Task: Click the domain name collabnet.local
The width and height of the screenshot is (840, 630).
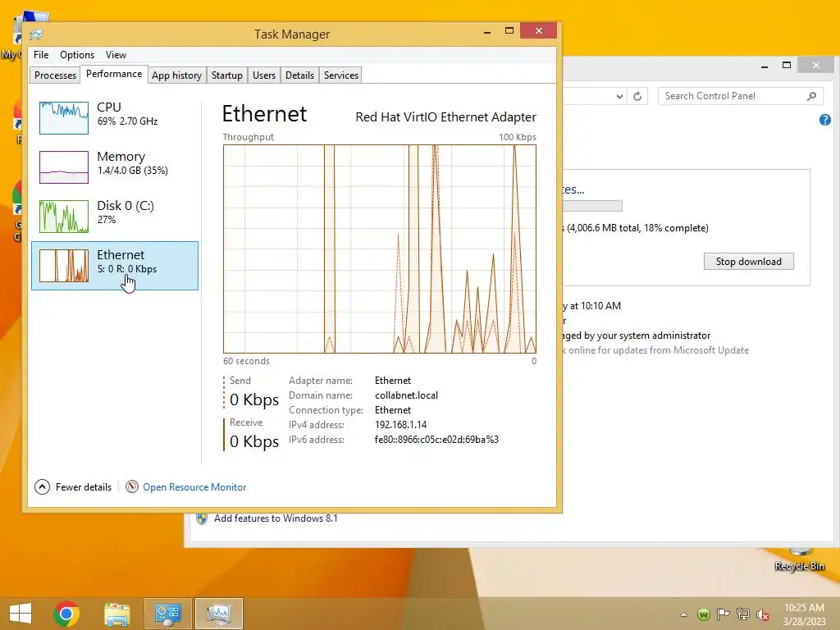Action: (x=407, y=395)
